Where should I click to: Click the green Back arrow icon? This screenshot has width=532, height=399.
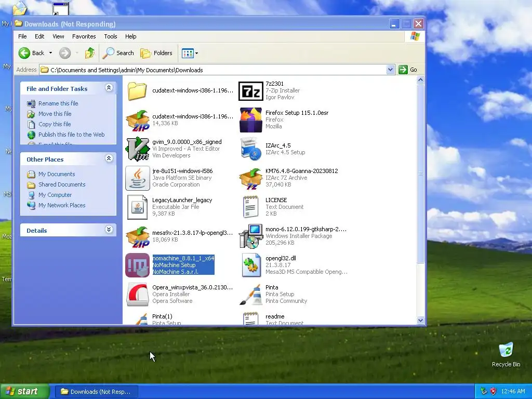pyautogui.click(x=24, y=53)
